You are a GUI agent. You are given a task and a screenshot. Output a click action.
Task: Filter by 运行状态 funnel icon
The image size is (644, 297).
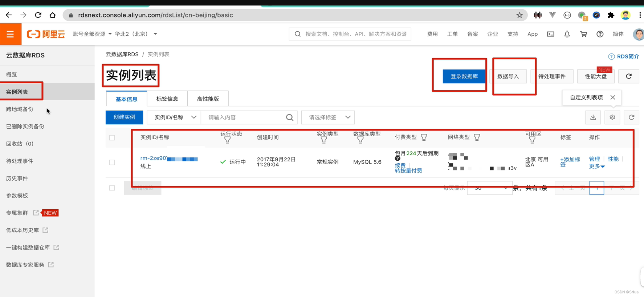click(227, 140)
